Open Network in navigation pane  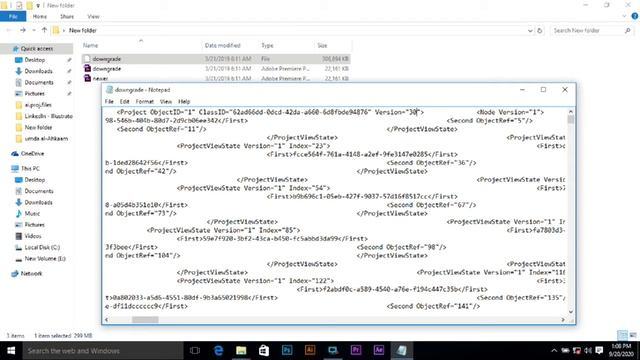click(x=31, y=273)
